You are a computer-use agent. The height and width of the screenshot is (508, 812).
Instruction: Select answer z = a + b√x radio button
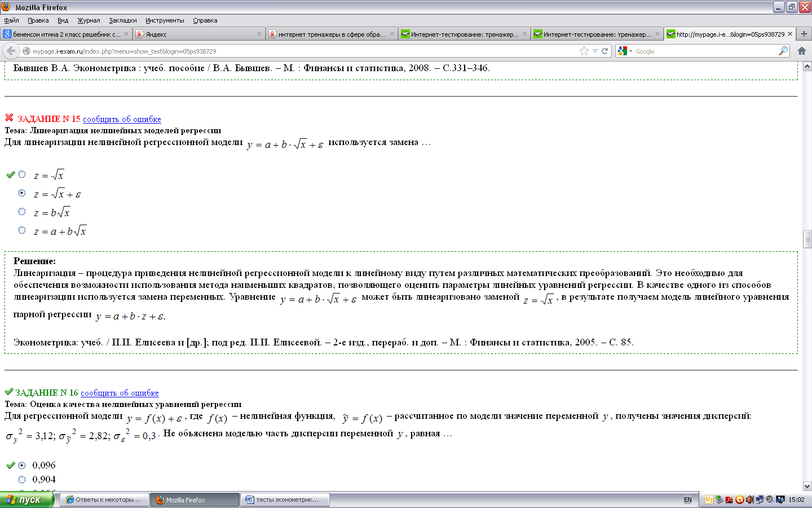tap(22, 230)
